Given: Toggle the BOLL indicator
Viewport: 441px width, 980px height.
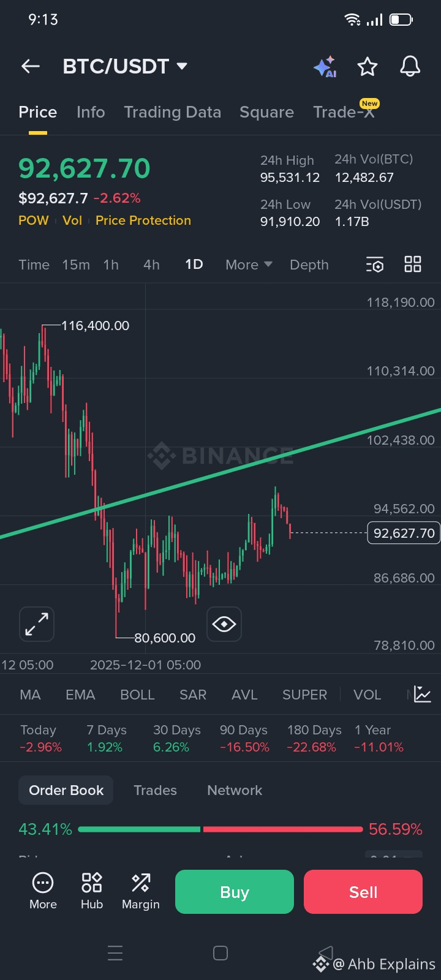Looking at the screenshot, I should [x=137, y=695].
